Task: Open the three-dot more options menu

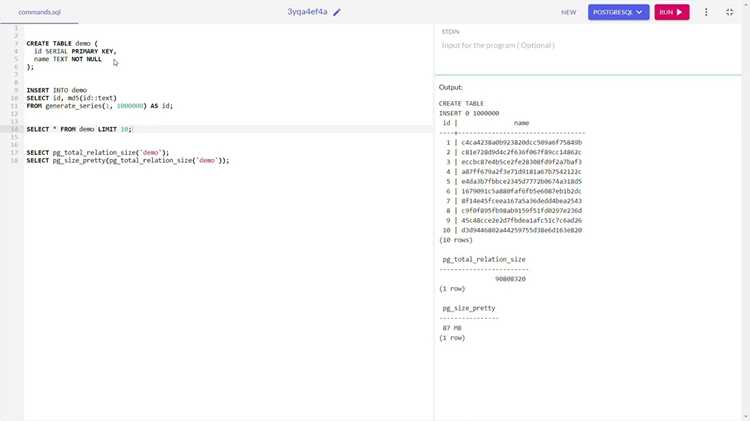Action: [x=706, y=12]
